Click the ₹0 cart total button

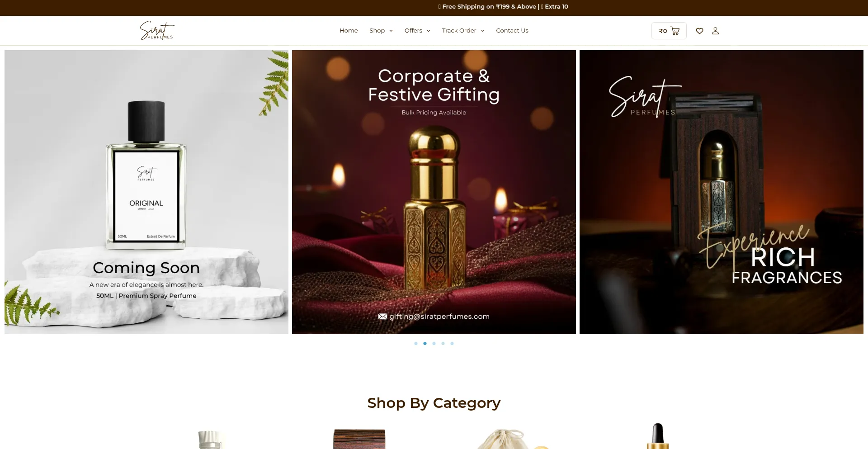[669, 31]
